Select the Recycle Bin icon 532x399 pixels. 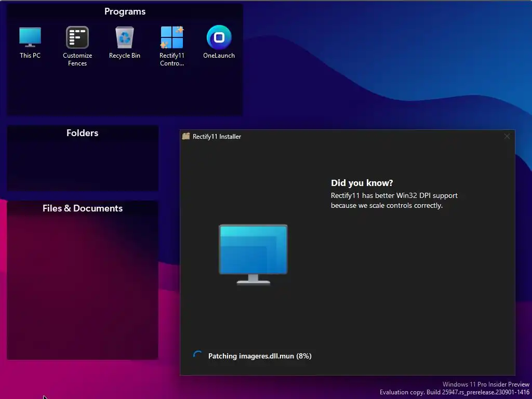(125, 43)
